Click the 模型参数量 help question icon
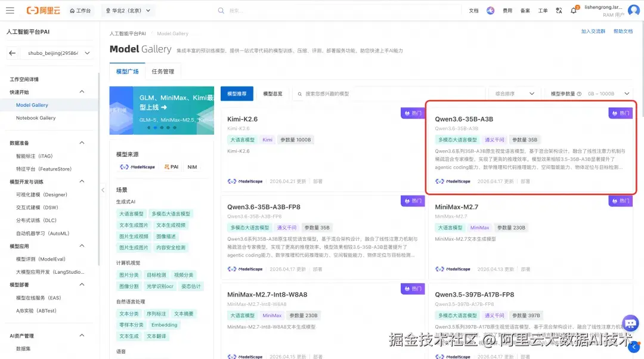This screenshot has width=644, height=359. pyautogui.click(x=579, y=94)
